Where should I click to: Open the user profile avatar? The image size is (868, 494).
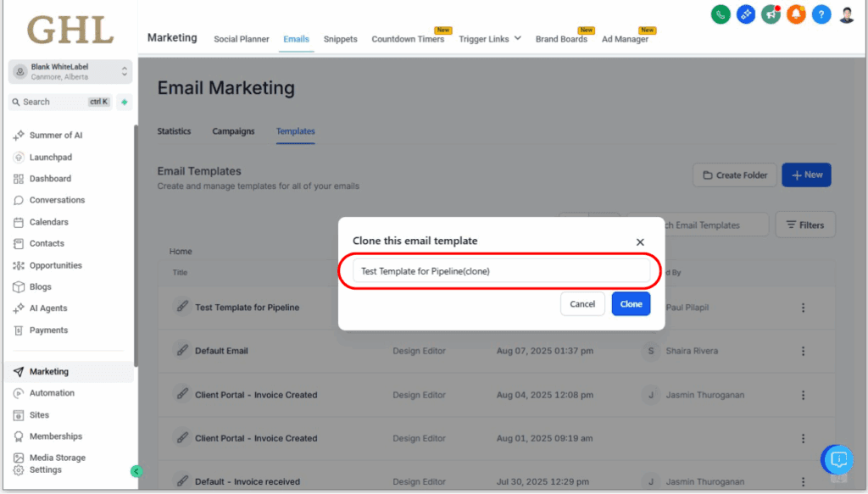(x=847, y=14)
